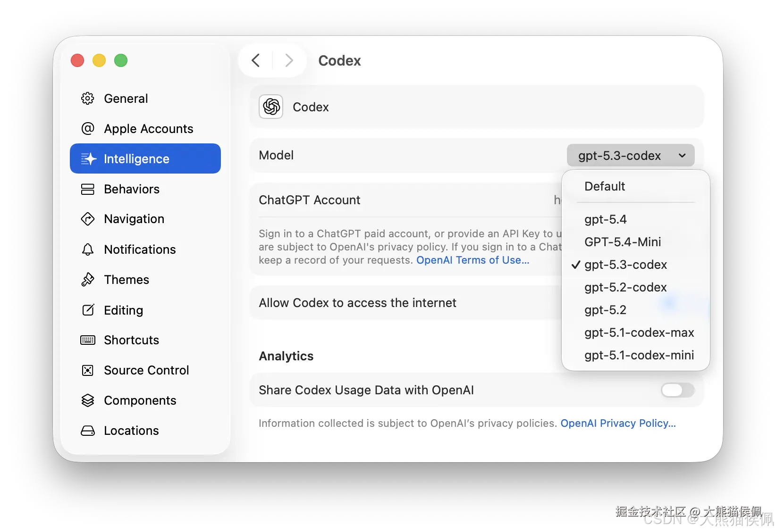This screenshot has height=532, width=776.
Task: Click the Themes paintbrush icon
Action: coord(88,280)
